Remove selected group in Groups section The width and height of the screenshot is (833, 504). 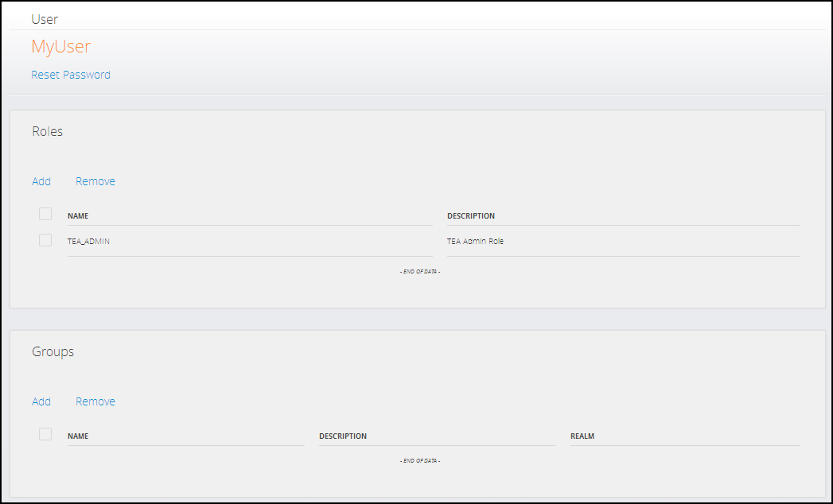[x=95, y=401]
